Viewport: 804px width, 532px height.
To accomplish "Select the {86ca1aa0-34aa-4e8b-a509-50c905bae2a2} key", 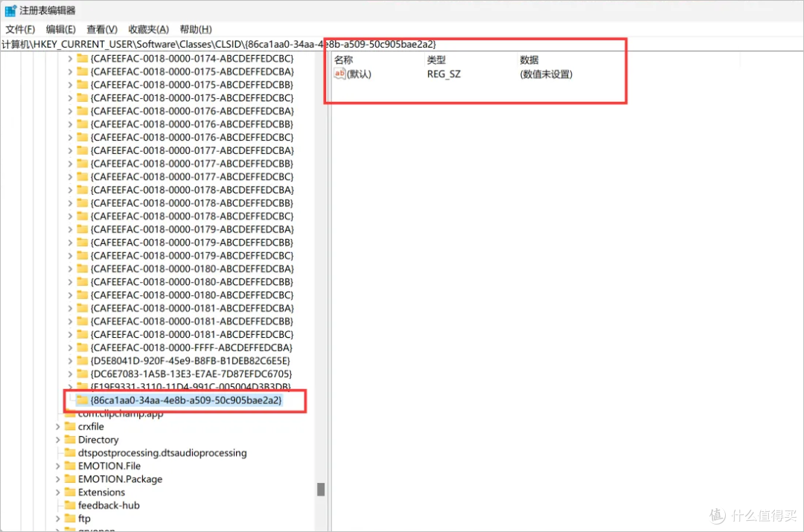I will [x=185, y=400].
